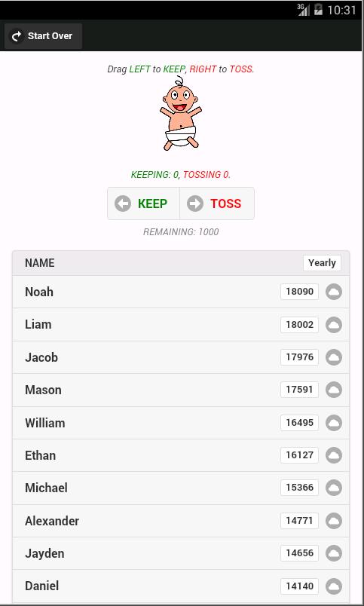Tap the cloud icon next to Noah
Viewport: 364px width, 606px height.
pos(334,292)
